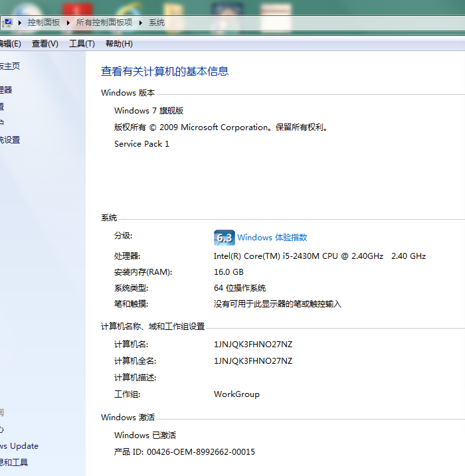Expand arrow before 所有控制面板项 breadcrumb
The height and width of the screenshot is (476, 465).
[x=68, y=23]
